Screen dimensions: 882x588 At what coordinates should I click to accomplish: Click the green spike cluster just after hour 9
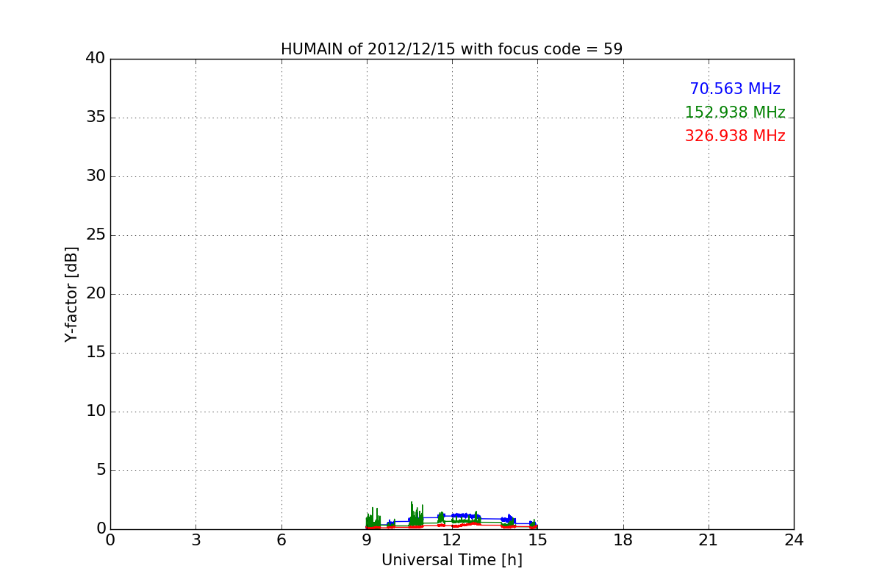[x=373, y=518]
